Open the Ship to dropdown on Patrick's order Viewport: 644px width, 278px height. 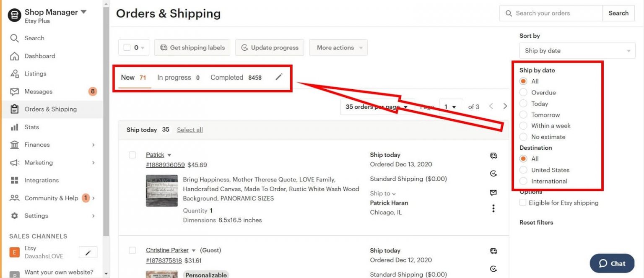click(382, 193)
